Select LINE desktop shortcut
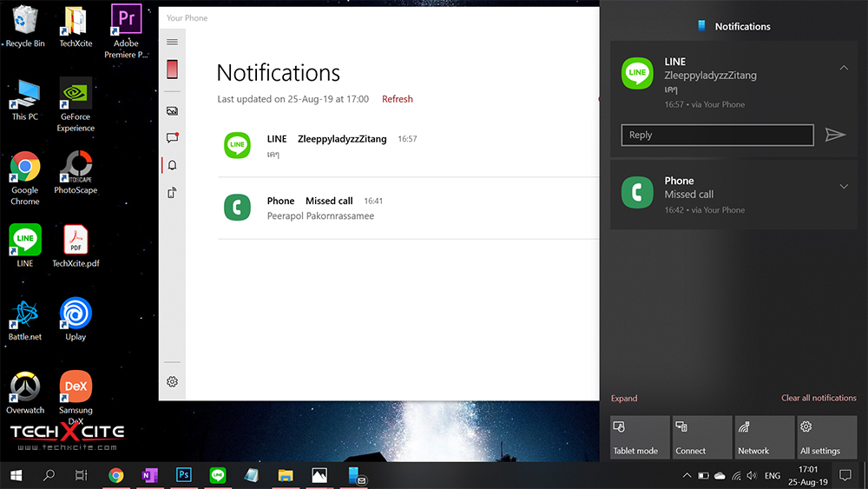Screen dimensions: 868x489 (x=25, y=246)
